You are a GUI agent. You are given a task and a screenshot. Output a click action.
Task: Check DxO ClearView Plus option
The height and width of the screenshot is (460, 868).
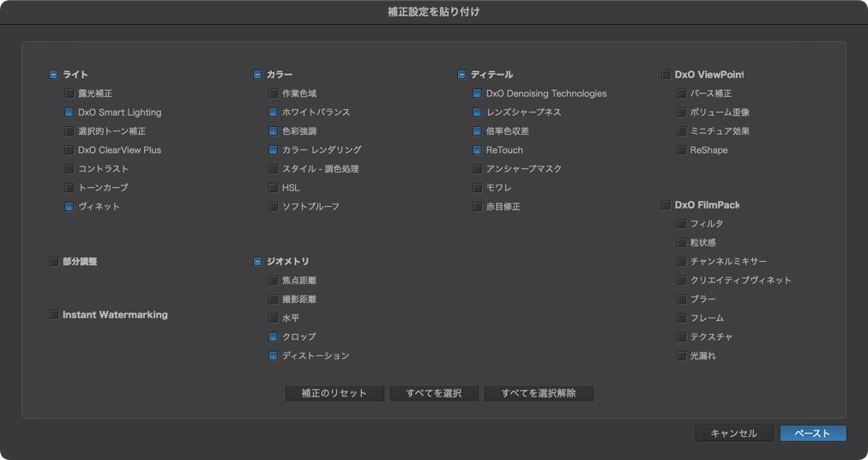coord(69,150)
